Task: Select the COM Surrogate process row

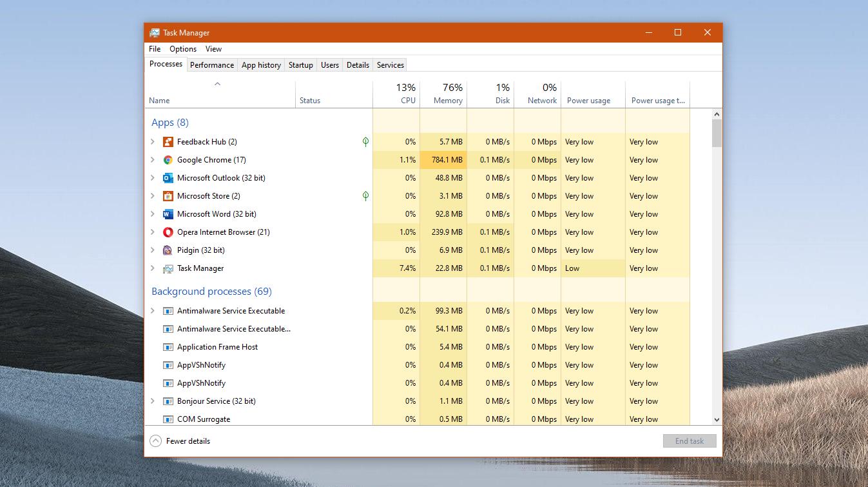Action: click(417, 418)
